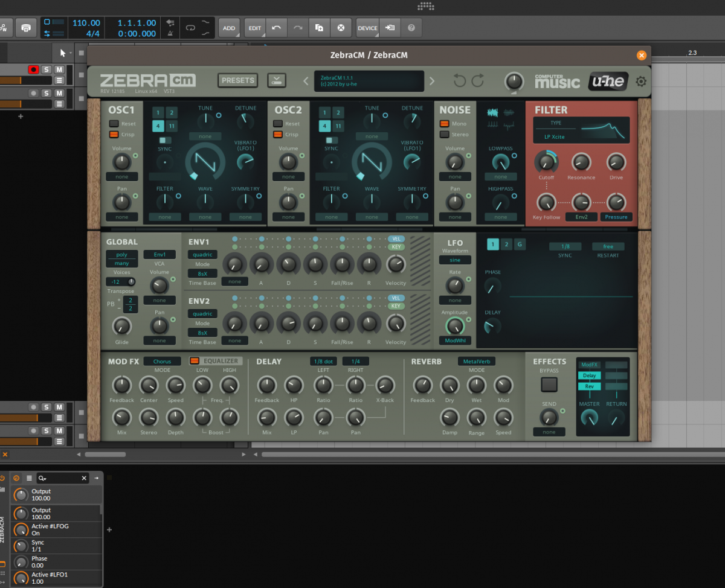Viewport: 725px width, 588px height.
Task: Open LFO Waveform sine dropdown
Action: [x=455, y=260]
